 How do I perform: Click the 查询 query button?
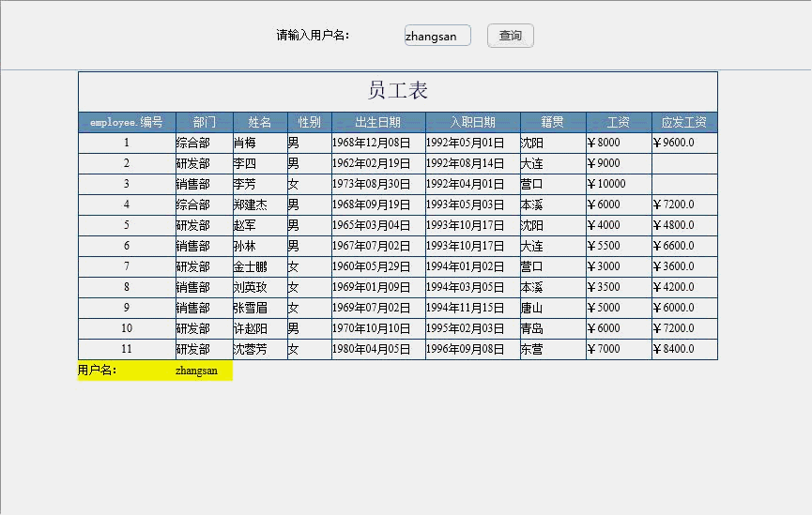pyautogui.click(x=510, y=36)
